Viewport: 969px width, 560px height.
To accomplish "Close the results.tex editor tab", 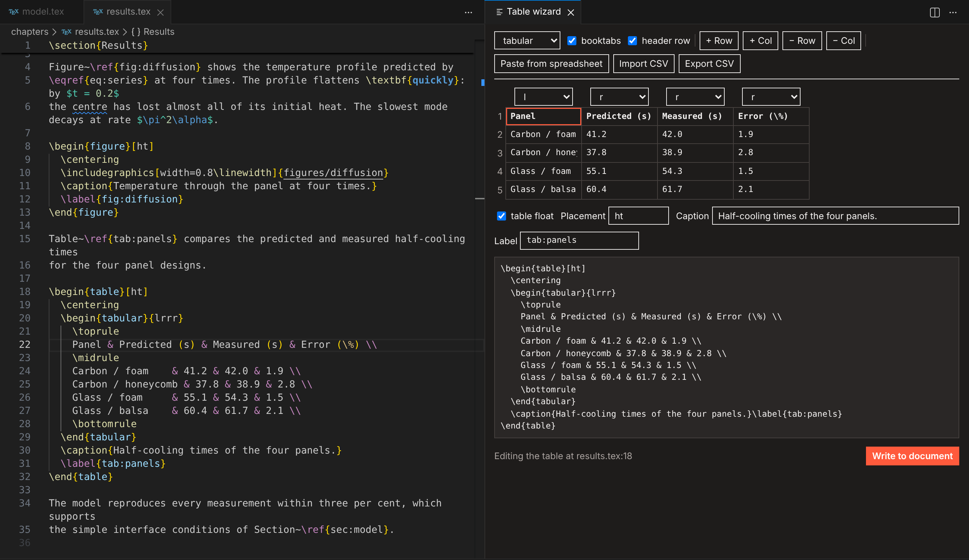I will [160, 12].
